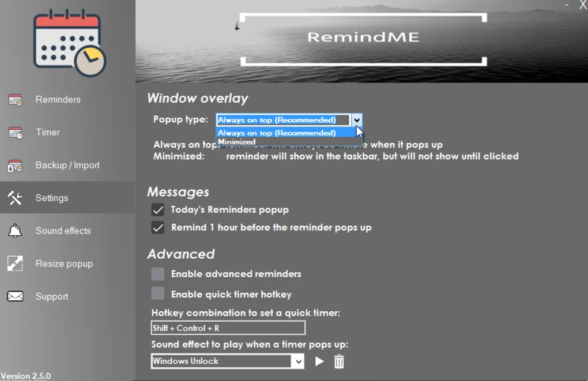Select the Reminders calendar icon
Screen dimensions: 588x381
[14, 99]
